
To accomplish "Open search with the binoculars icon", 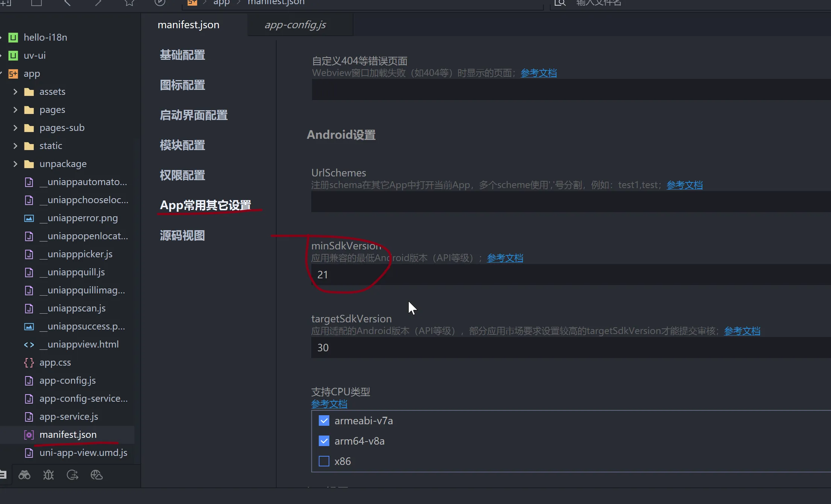I will click(x=24, y=475).
